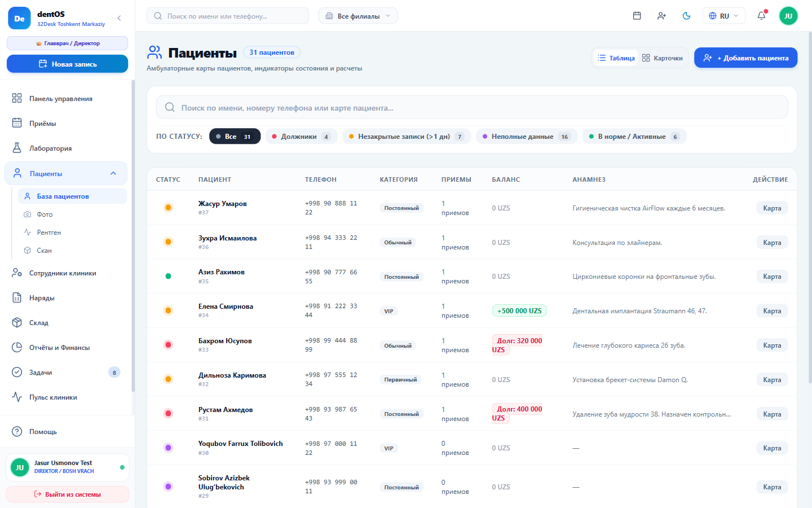The image size is (812, 508).
Task: Open Сотрудники клиники section
Action: point(67,273)
